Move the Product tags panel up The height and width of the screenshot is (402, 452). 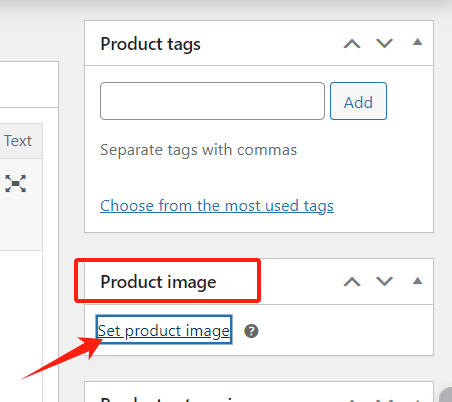point(352,44)
